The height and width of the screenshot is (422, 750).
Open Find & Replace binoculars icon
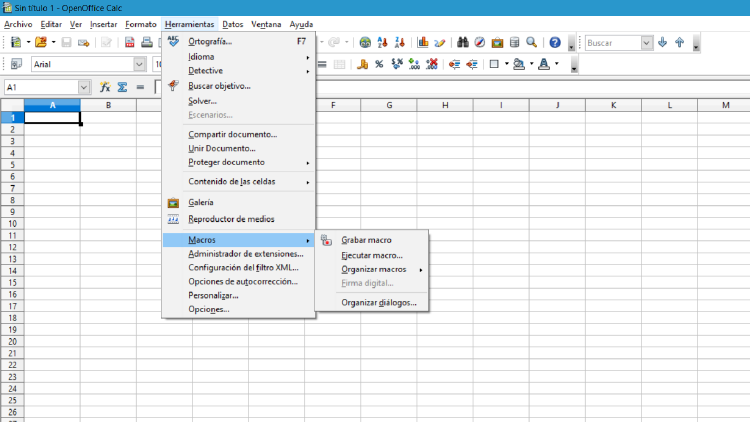coord(463,43)
